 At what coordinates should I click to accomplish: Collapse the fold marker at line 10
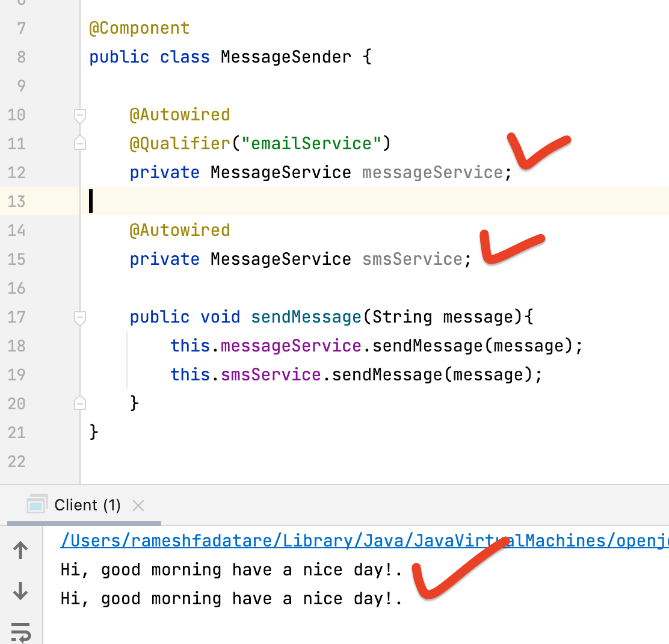[x=80, y=115]
